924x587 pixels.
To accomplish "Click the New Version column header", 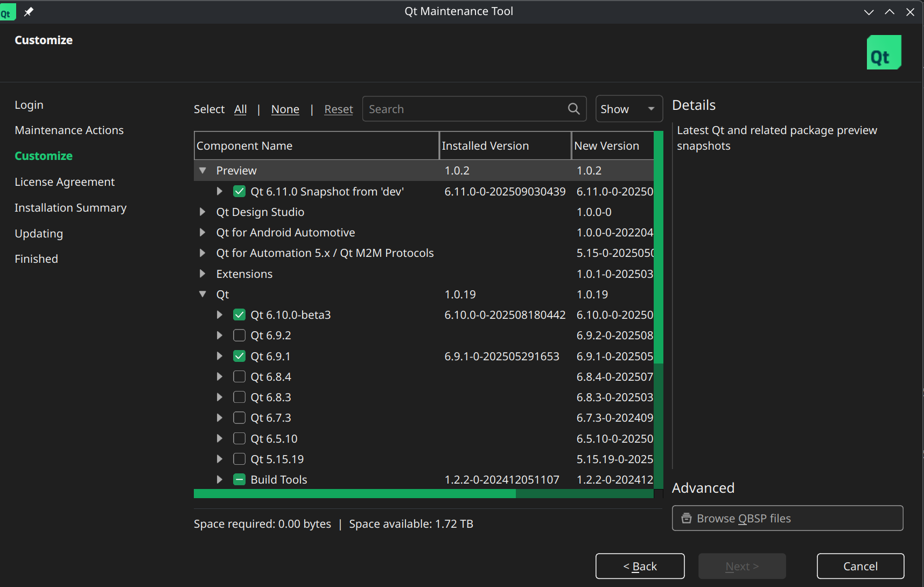I will pos(613,145).
